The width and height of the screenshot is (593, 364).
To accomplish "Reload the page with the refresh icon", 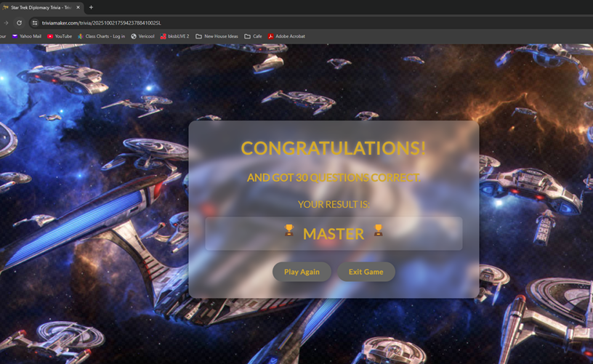I will [x=20, y=23].
